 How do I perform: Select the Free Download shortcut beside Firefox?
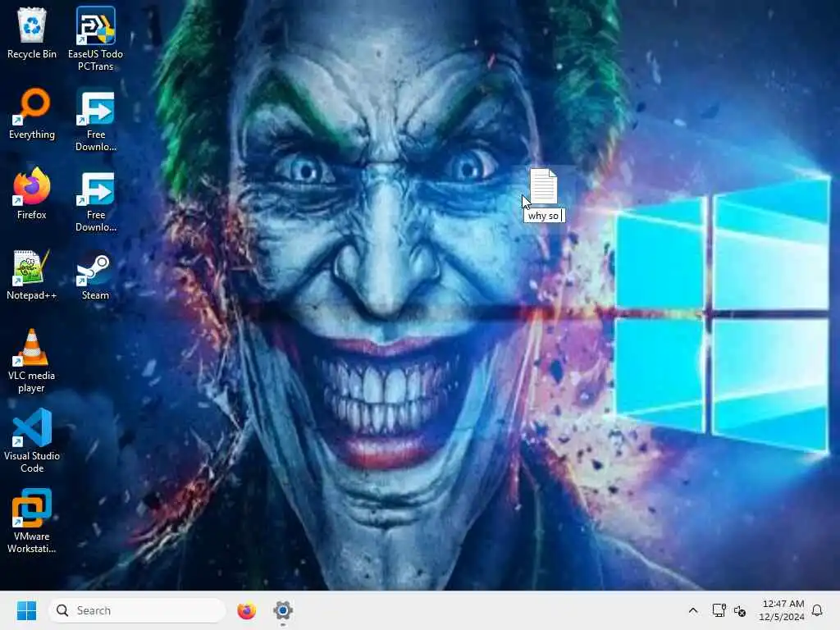(95, 200)
